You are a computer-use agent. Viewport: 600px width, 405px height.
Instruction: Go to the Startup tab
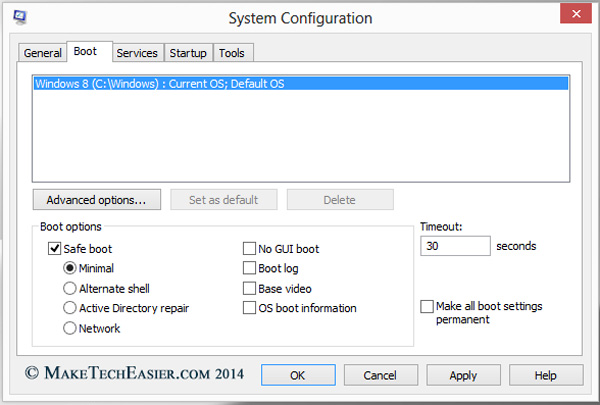point(188,52)
